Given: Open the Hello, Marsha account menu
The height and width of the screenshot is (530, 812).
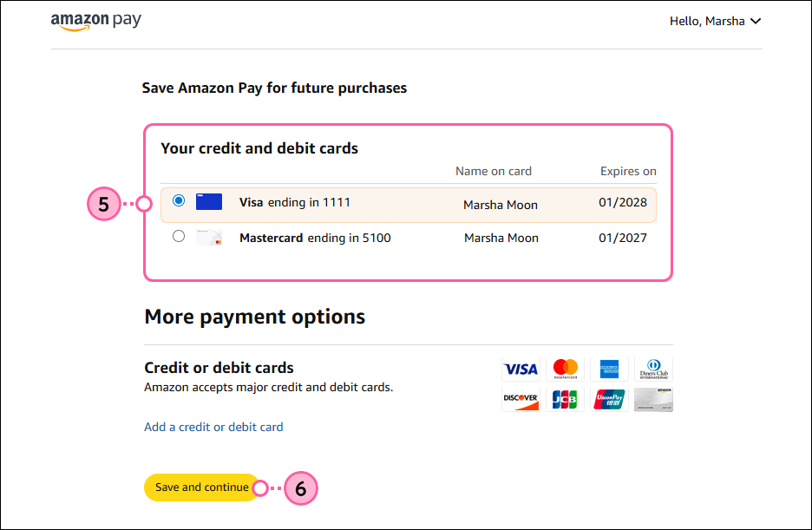Looking at the screenshot, I should coord(715,21).
